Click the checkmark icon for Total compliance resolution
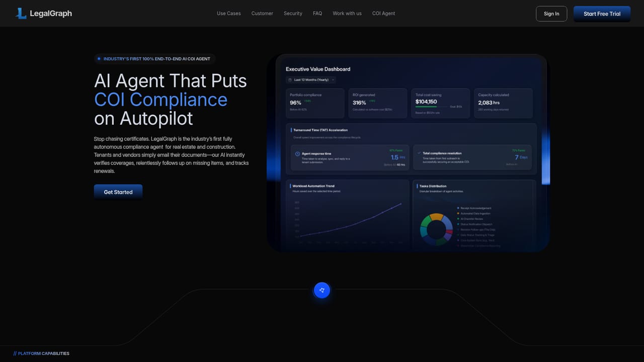644x362 pixels. (420, 153)
